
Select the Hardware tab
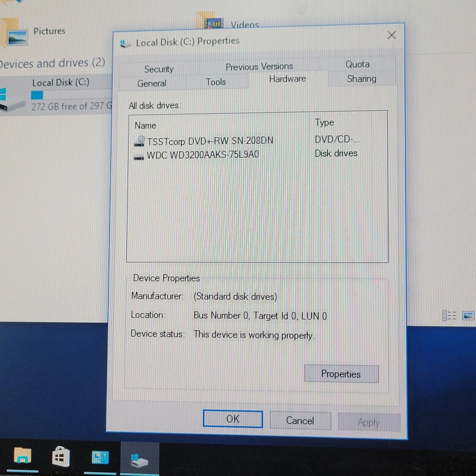[x=287, y=79]
